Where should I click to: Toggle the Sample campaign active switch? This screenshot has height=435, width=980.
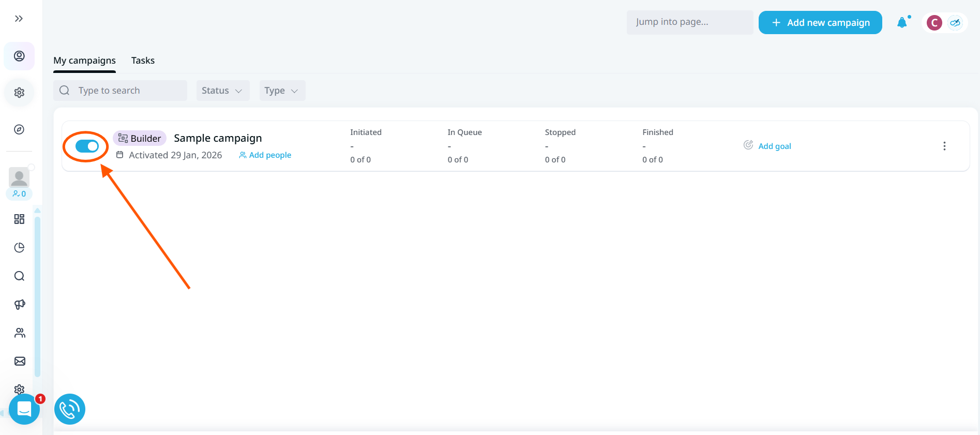pyautogui.click(x=87, y=146)
